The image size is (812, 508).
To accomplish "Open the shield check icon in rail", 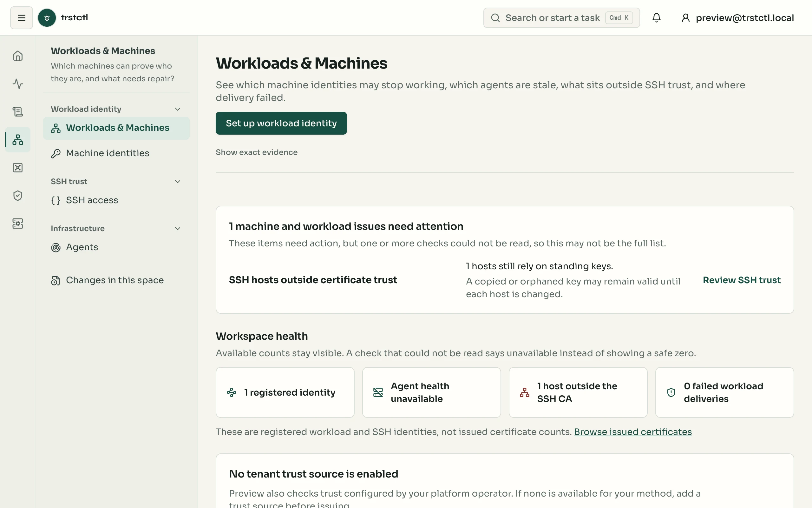I will (18, 196).
